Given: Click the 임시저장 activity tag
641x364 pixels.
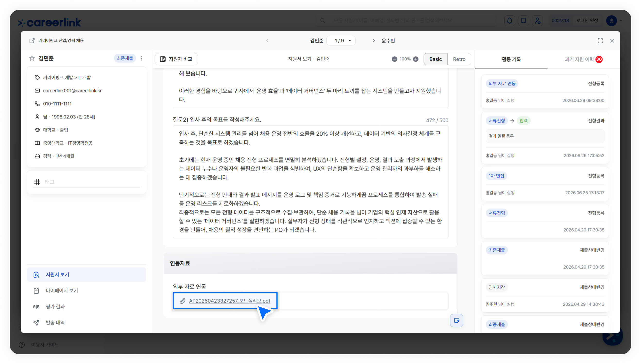Looking at the screenshot, I should click(497, 287).
